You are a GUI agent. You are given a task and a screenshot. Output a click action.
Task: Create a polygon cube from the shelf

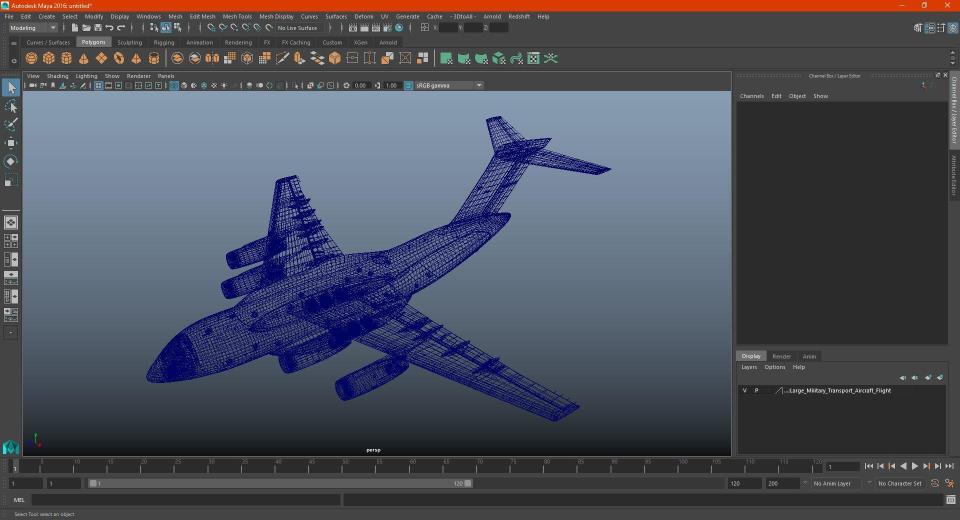click(x=48, y=58)
